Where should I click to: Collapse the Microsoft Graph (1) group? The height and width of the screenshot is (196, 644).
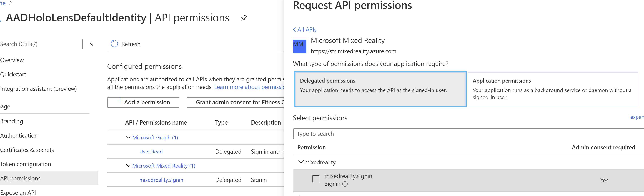129,137
